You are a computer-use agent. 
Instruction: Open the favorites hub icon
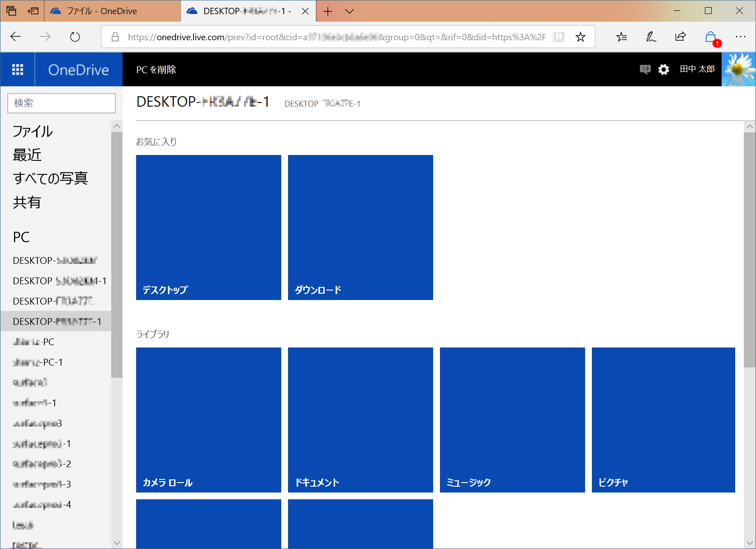pos(622,37)
